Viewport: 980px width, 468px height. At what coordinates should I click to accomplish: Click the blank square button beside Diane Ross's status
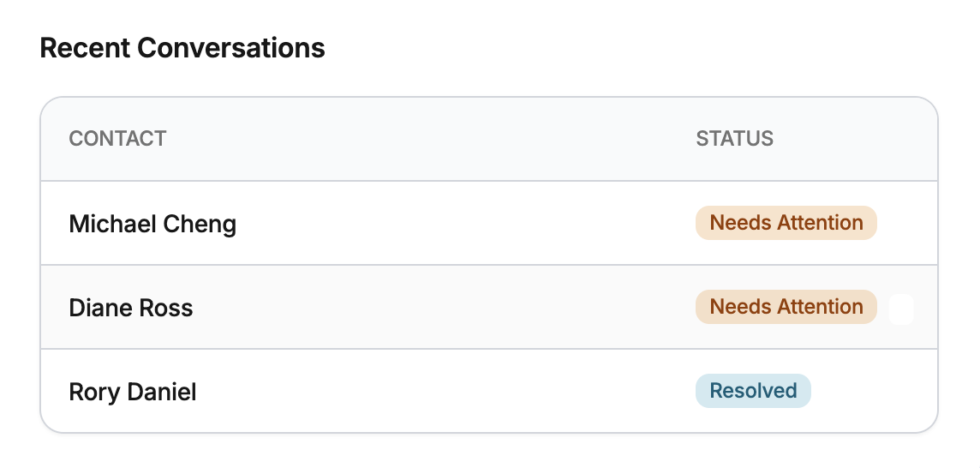pyautogui.click(x=901, y=309)
